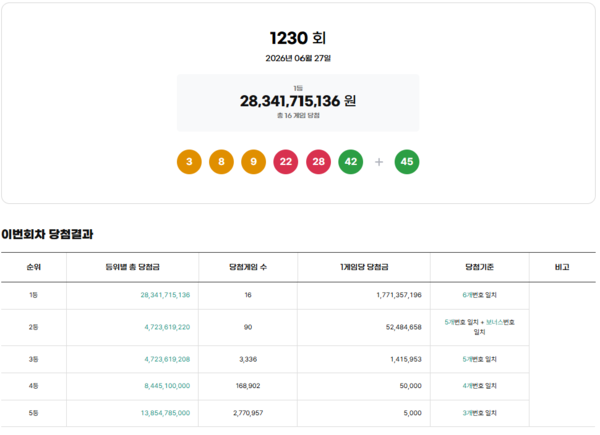Click the 3등 rank cell
600x435 pixels.
33,359
